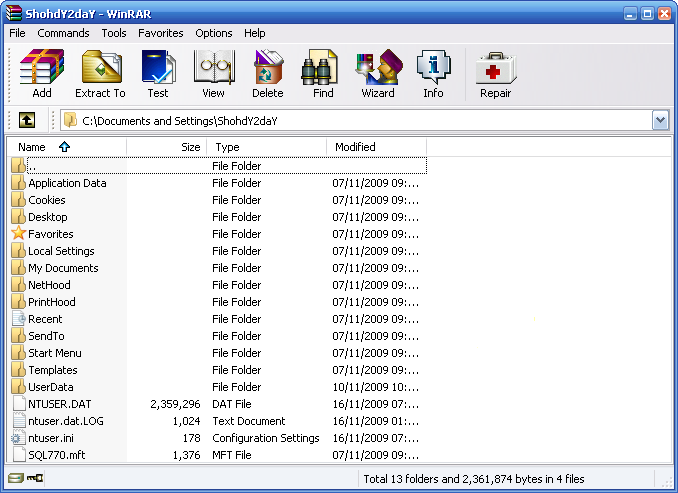Click the folder icon in address bar
This screenshot has height=493, width=678.
tap(70, 120)
